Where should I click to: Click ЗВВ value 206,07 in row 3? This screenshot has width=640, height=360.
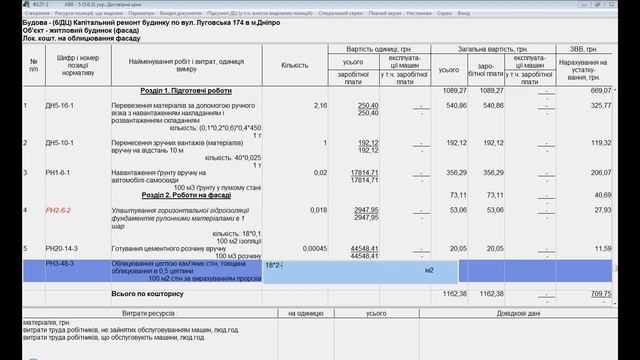pos(601,173)
